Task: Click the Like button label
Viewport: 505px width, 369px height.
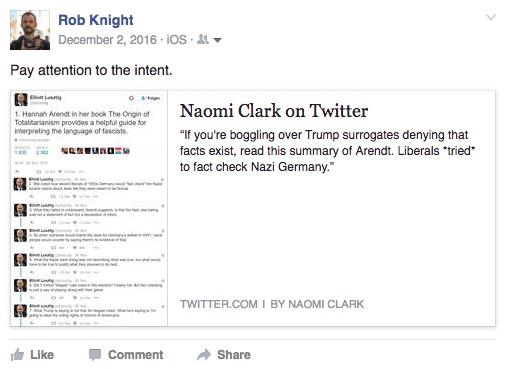Action: (x=42, y=355)
